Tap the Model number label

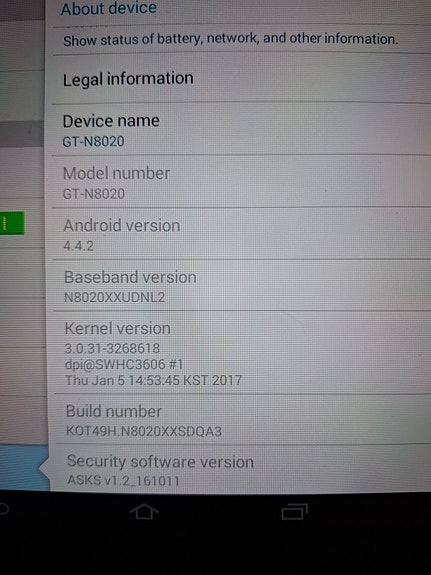pyautogui.click(x=116, y=173)
